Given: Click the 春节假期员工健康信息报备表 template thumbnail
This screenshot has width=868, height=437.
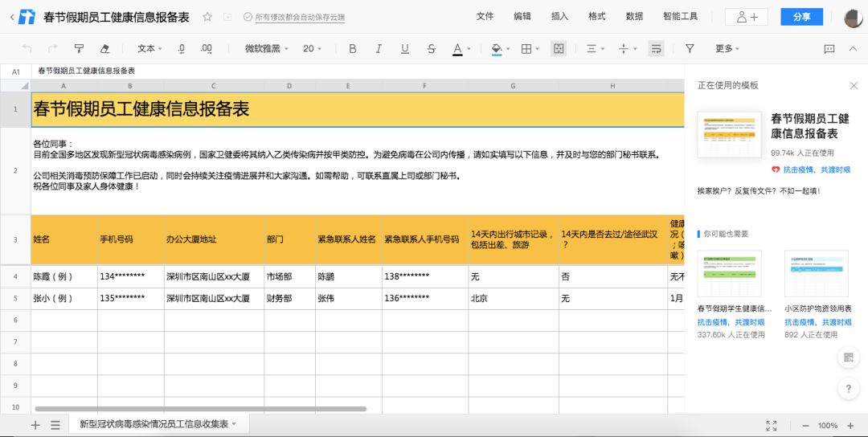Looking at the screenshot, I should click(x=730, y=134).
